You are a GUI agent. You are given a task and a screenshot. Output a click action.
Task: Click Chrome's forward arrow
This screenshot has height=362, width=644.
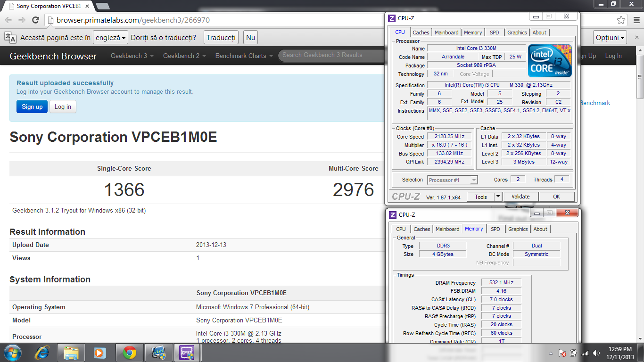[x=22, y=20]
